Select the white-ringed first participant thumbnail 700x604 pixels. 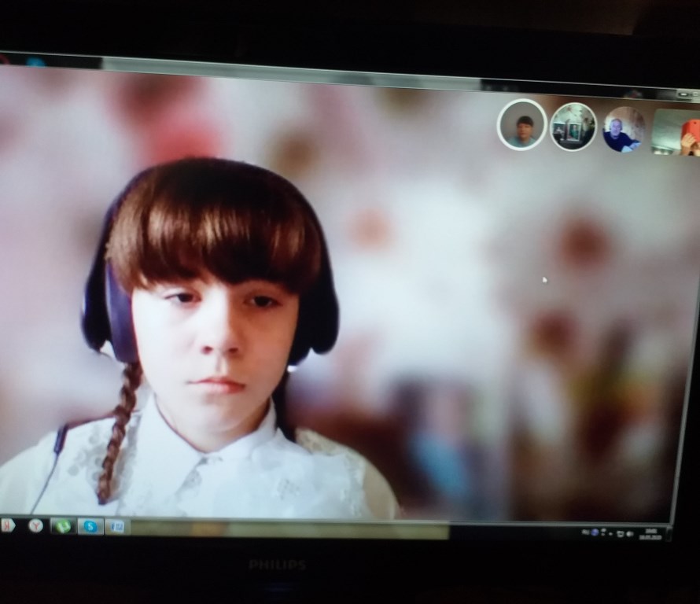click(521, 124)
